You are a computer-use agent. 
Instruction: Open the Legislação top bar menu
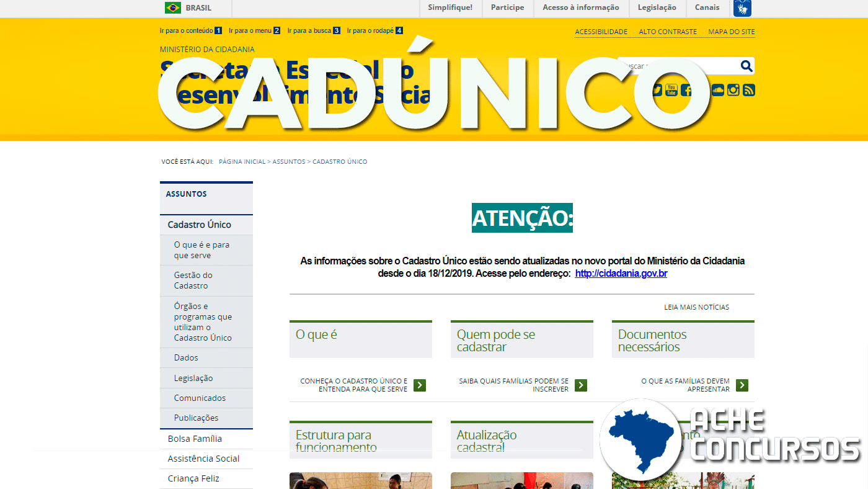[x=657, y=8]
